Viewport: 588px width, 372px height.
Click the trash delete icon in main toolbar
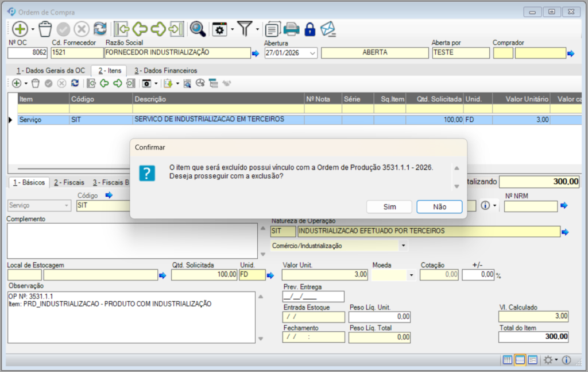click(45, 29)
